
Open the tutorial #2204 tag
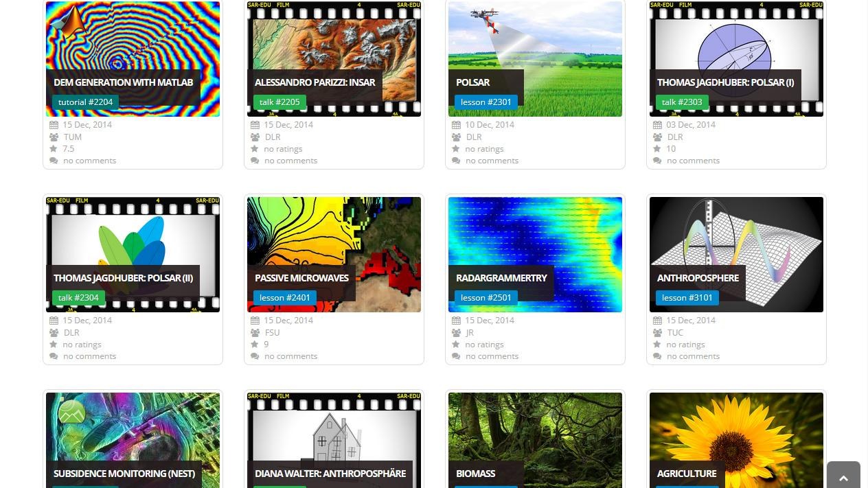tap(85, 102)
